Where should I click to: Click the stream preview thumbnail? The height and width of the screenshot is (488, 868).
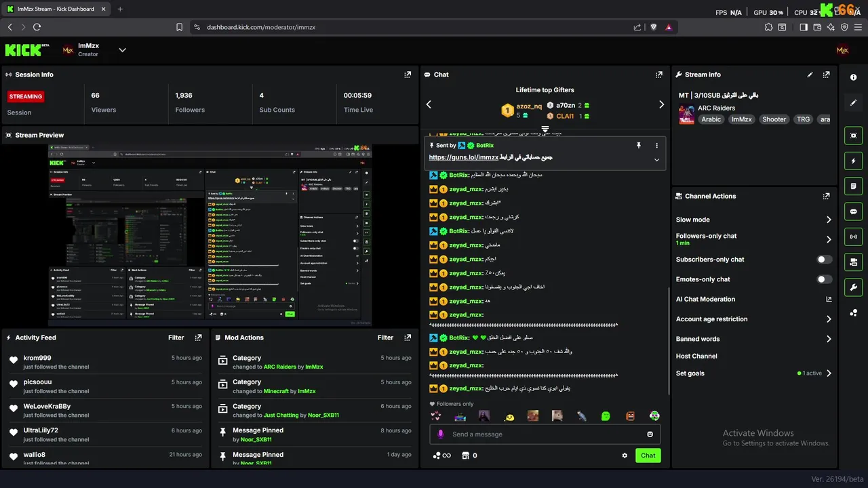210,235
